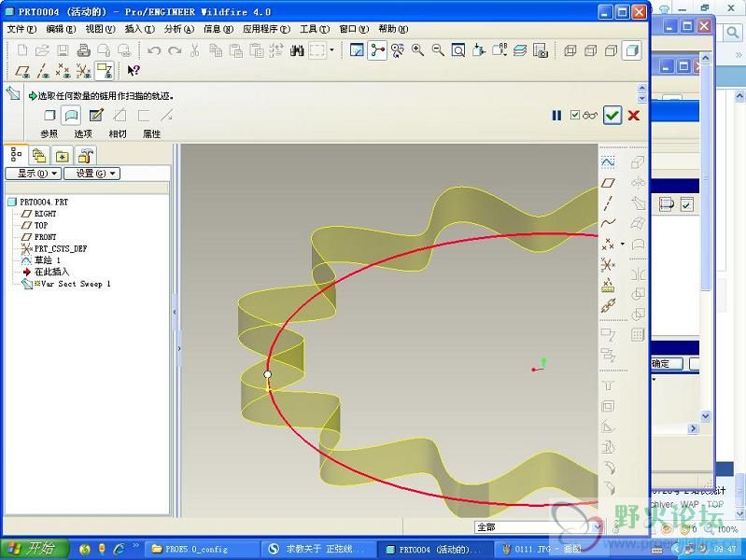
Task: Switch to shaded display style
Action: (x=632, y=50)
